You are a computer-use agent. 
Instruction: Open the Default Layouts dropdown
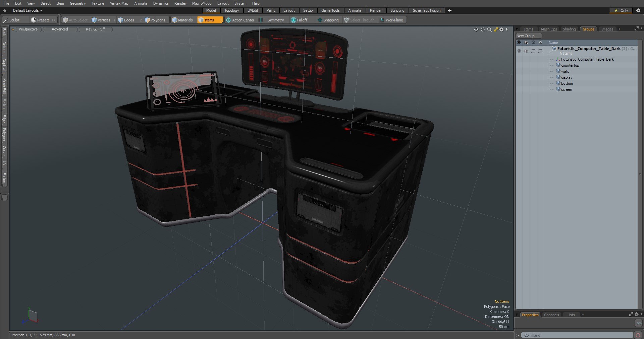(x=28, y=10)
